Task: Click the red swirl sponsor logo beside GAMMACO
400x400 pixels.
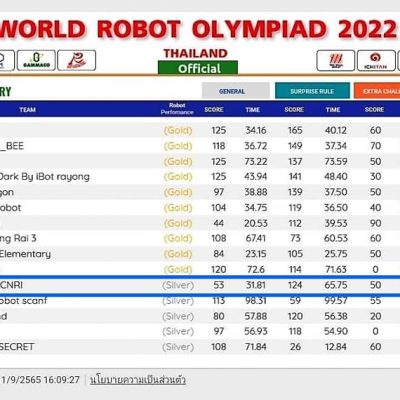Action: pos(77,60)
